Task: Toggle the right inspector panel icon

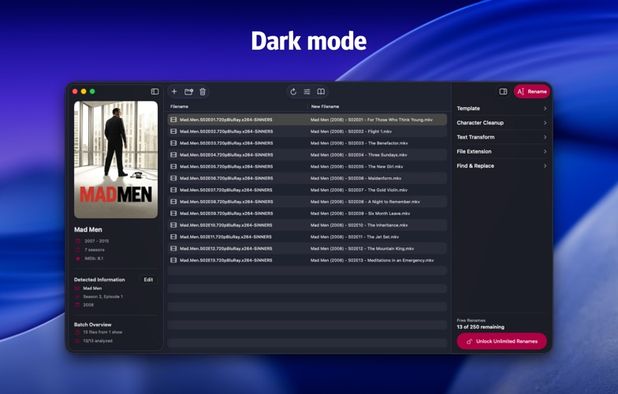Action: (503, 91)
